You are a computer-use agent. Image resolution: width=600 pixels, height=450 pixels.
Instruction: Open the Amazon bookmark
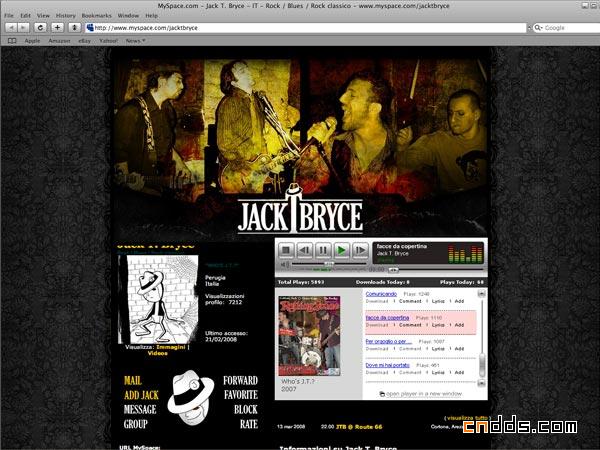click(59, 41)
